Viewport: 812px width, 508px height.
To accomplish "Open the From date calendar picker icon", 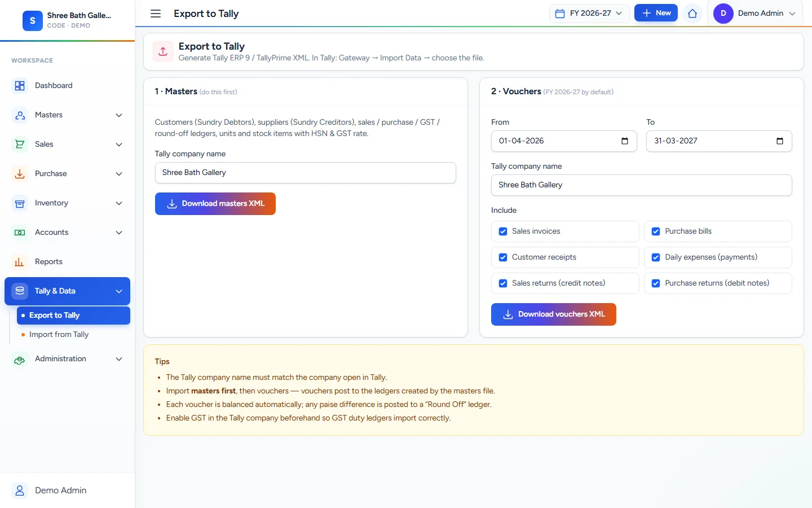I will (x=625, y=141).
